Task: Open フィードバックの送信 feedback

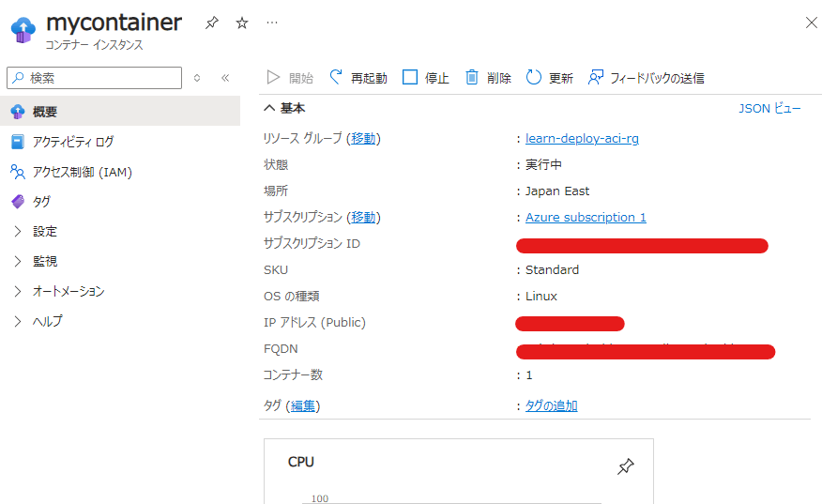Action: tap(647, 78)
